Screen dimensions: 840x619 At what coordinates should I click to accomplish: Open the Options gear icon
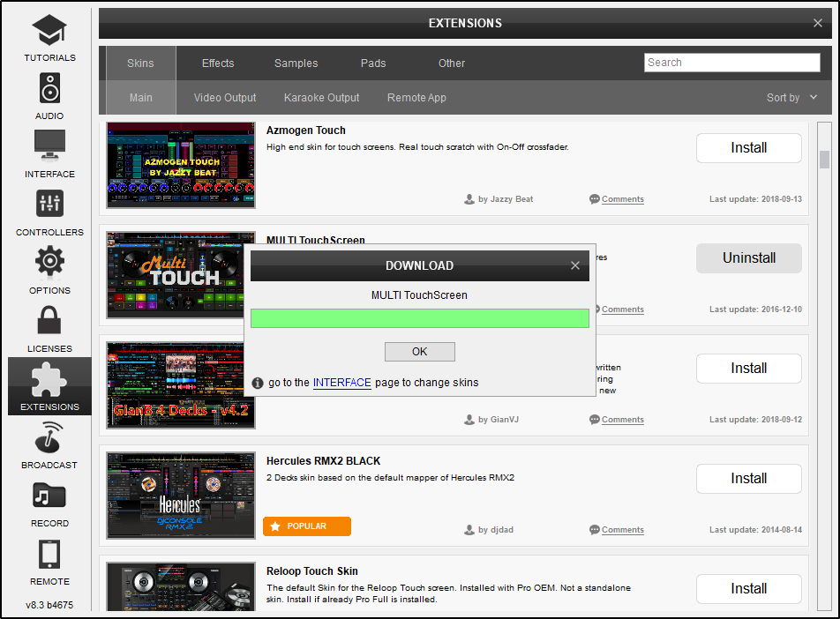(x=49, y=261)
